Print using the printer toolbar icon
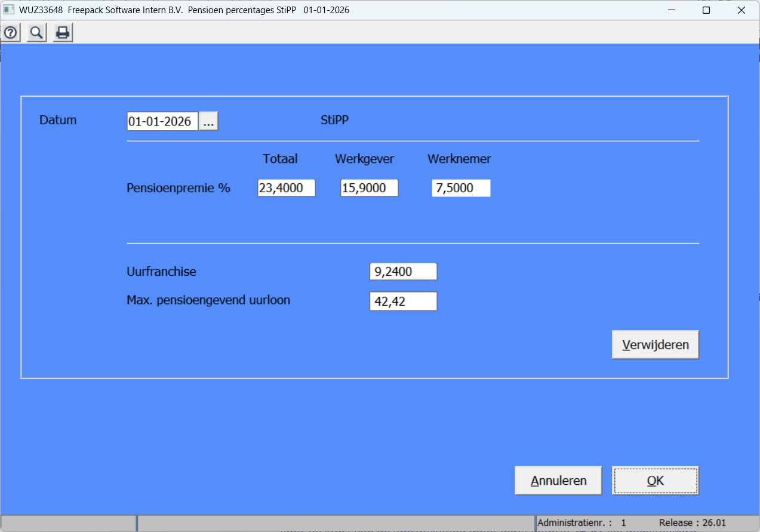This screenshot has height=532, width=760. point(63,33)
